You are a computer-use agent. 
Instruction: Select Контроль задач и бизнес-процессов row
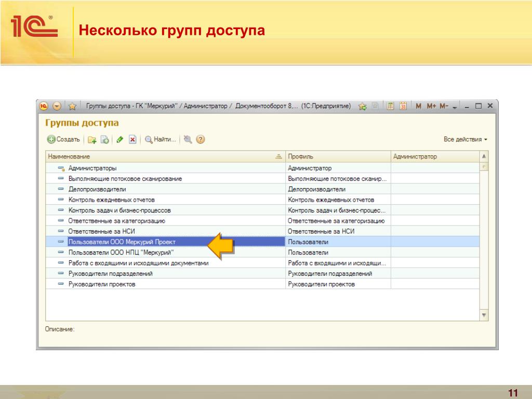[262, 210]
